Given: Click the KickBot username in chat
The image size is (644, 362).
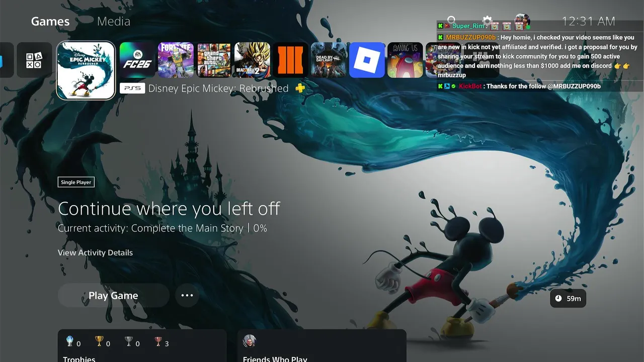Looking at the screenshot, I should (471, 86).
